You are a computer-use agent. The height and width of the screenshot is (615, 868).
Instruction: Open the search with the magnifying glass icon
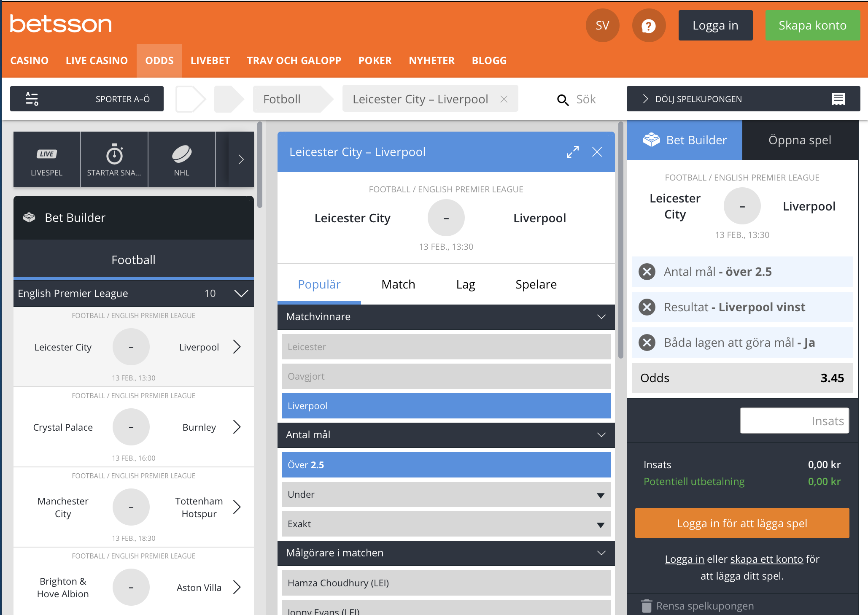click(563, 100)
